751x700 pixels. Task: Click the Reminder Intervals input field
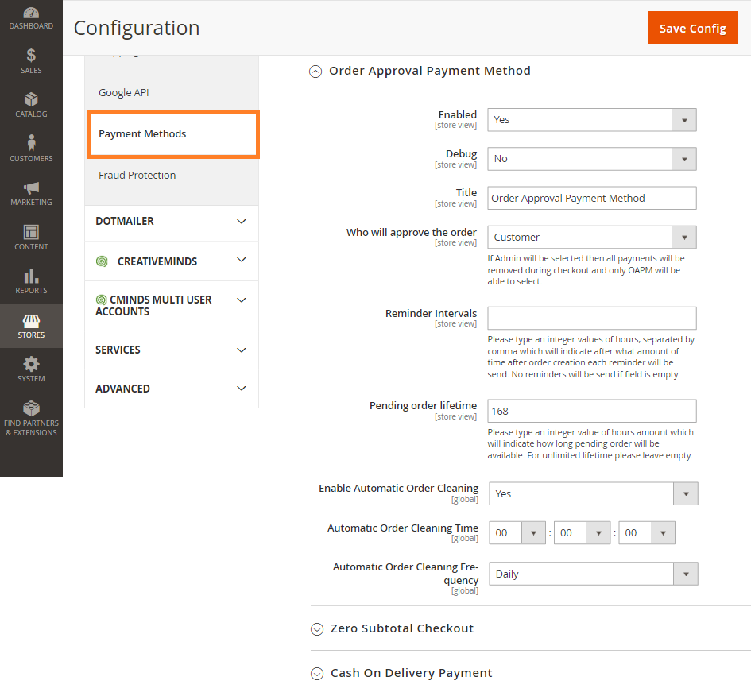tap(592, 319)
